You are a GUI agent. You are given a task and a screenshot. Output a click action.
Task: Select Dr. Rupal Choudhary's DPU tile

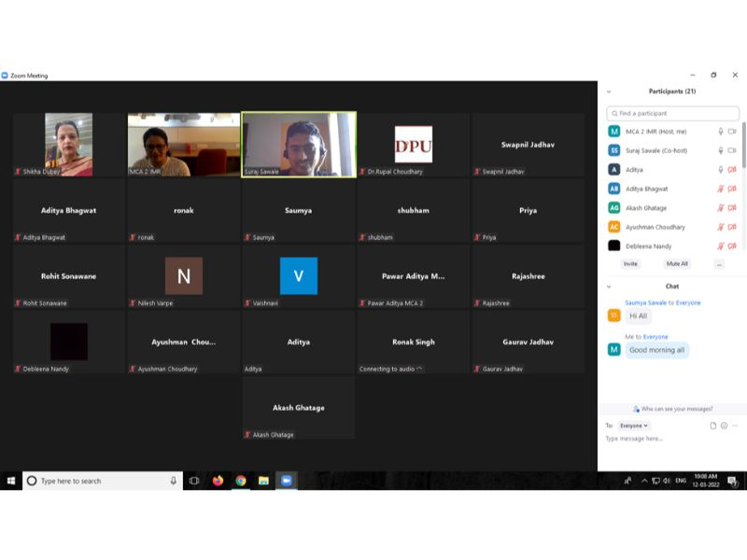pos(414,145)
